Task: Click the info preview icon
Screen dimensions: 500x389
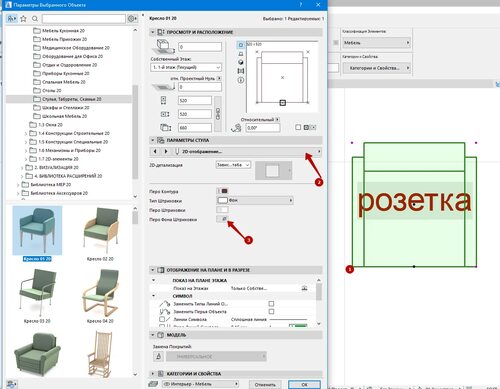Action: coord(241,80)
